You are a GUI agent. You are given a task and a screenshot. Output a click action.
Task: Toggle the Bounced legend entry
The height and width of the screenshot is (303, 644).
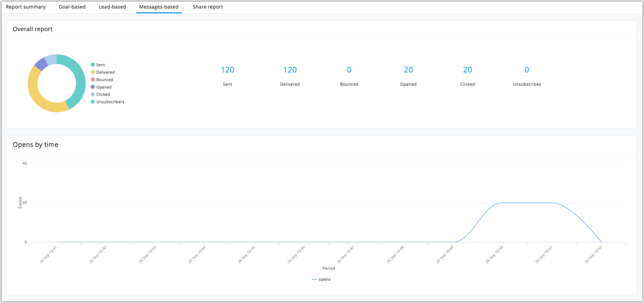[102, 80]
